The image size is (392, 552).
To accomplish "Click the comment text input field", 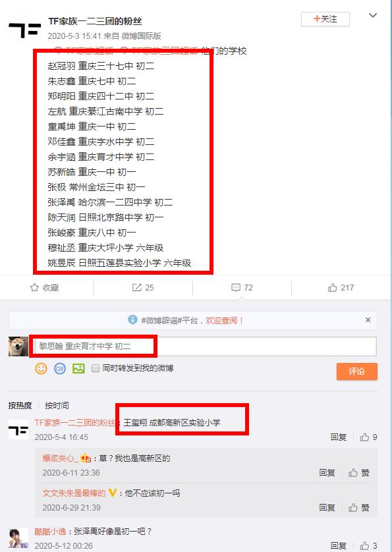I will coord(206,346).
